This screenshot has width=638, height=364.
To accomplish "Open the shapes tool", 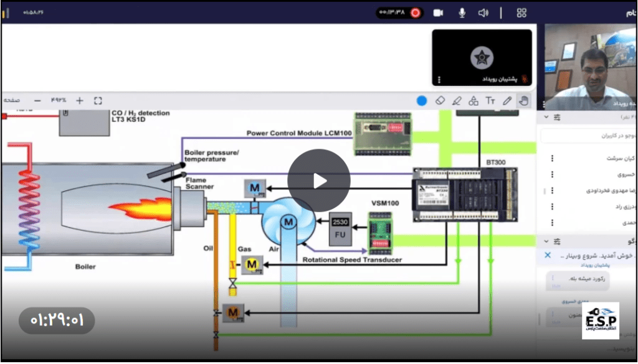I will coord(474,100).
